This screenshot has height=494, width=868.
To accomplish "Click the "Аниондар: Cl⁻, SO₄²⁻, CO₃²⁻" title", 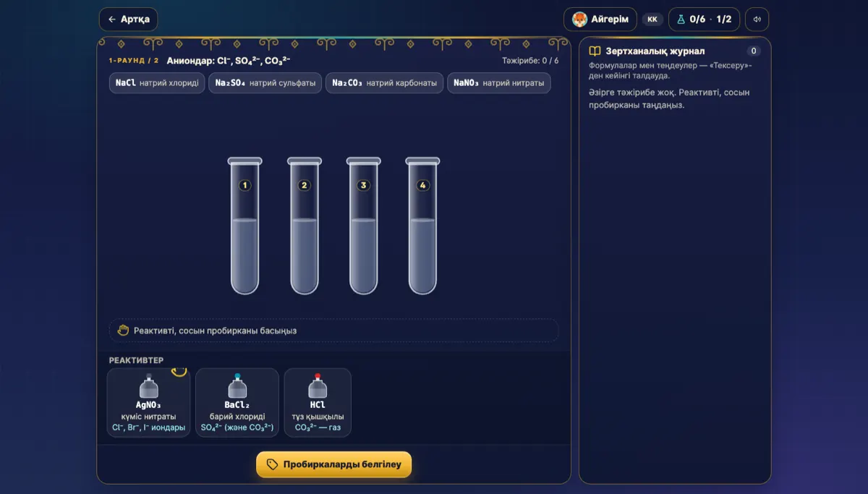I will tap(229, 61).
